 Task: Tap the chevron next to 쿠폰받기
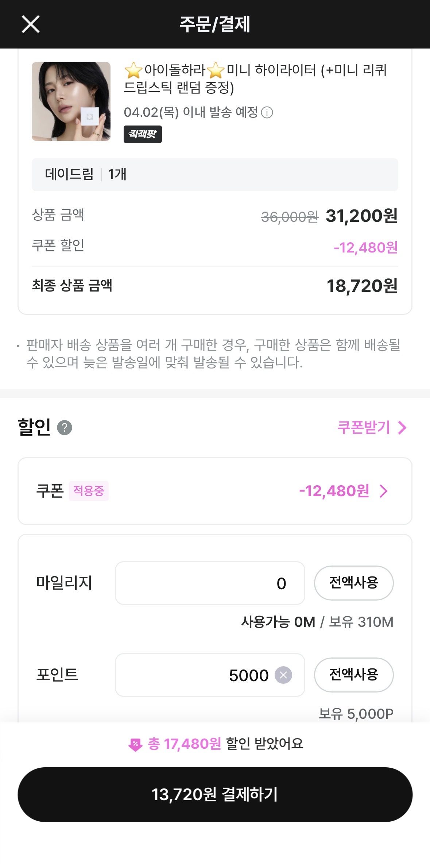tap(402, 428)
